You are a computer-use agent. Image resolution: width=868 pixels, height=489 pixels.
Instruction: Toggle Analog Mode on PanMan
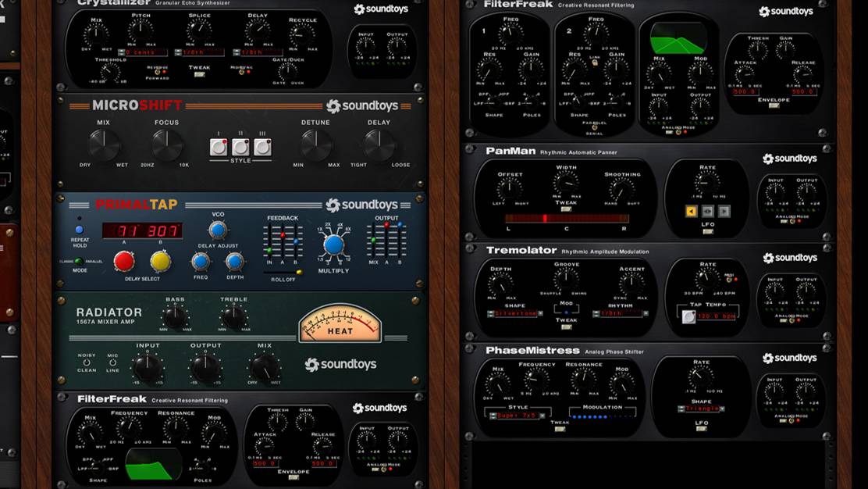tap(792, 222)
